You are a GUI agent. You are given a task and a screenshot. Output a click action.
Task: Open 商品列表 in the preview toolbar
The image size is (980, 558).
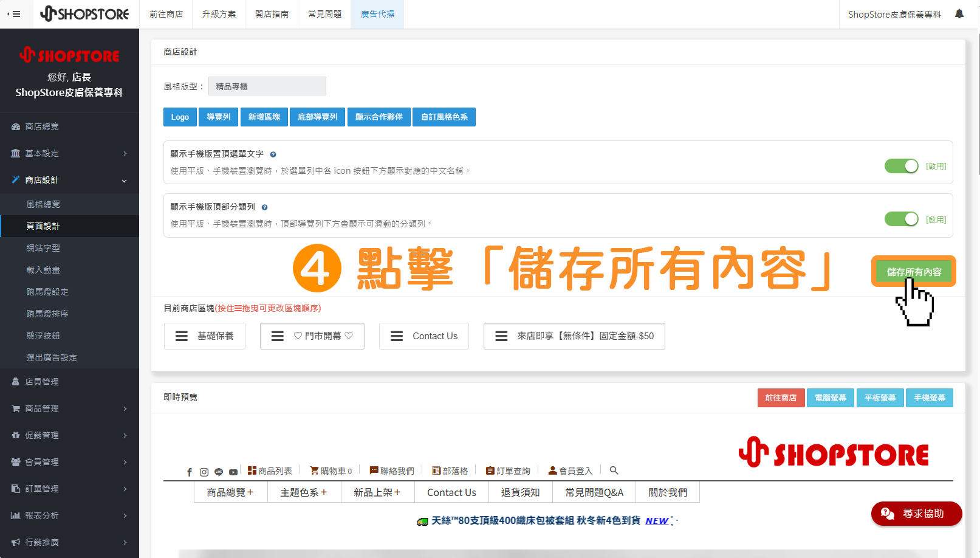[270, 470]
